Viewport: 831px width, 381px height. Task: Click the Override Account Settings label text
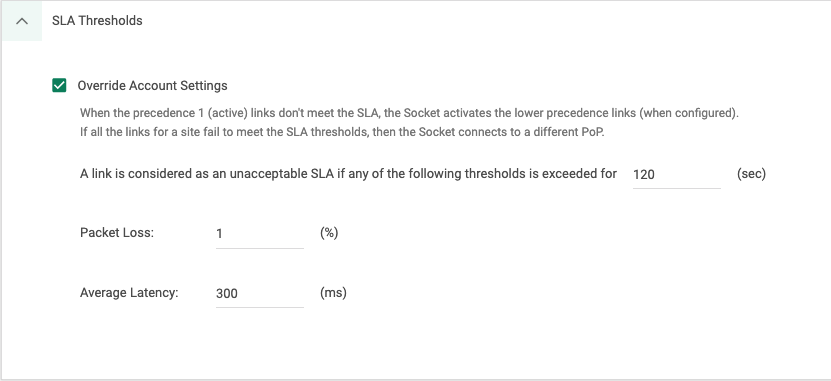coord(153,86)
